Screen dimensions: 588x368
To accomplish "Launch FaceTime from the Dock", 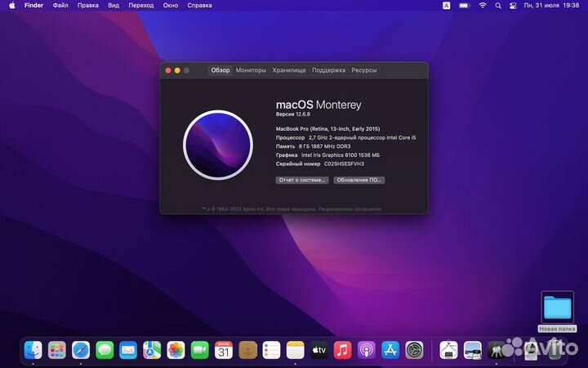I will tap(200, 350).
